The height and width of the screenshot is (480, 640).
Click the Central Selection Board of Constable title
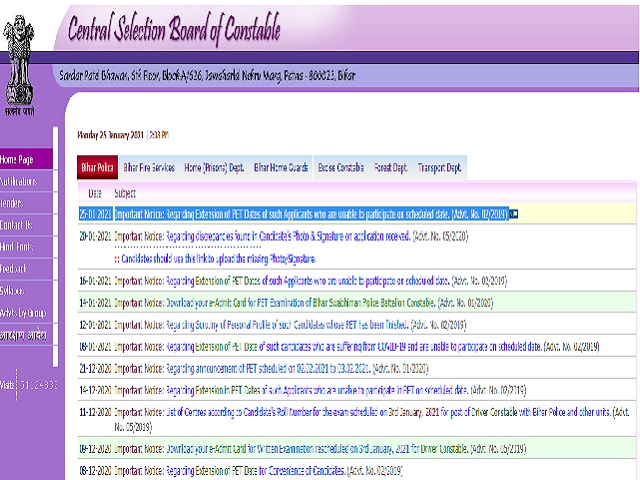174,29
